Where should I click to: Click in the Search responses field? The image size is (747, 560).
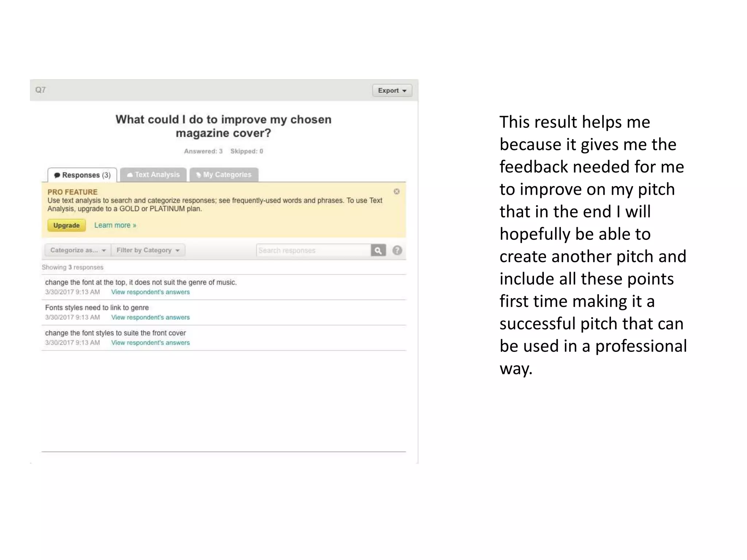pyautogui.click(x=313, y=250)
